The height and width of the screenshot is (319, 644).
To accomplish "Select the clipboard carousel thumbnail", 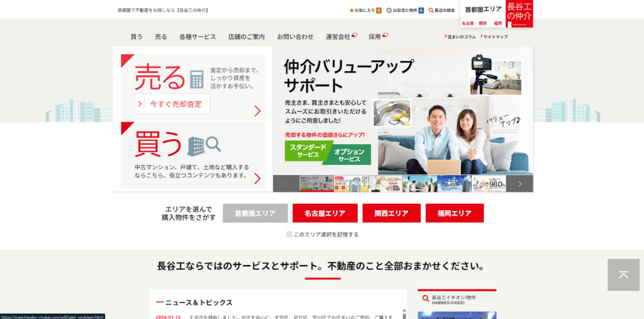I will (386, 184).
